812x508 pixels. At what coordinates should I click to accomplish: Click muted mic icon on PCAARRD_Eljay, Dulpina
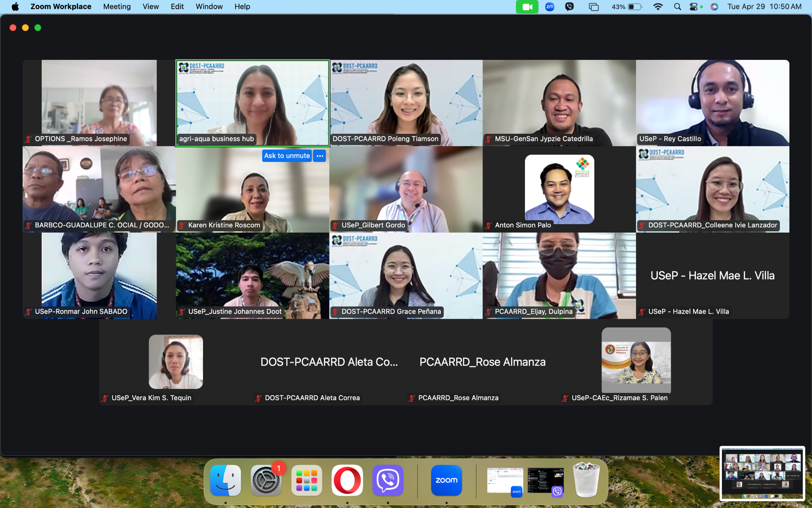click(488, 312)
